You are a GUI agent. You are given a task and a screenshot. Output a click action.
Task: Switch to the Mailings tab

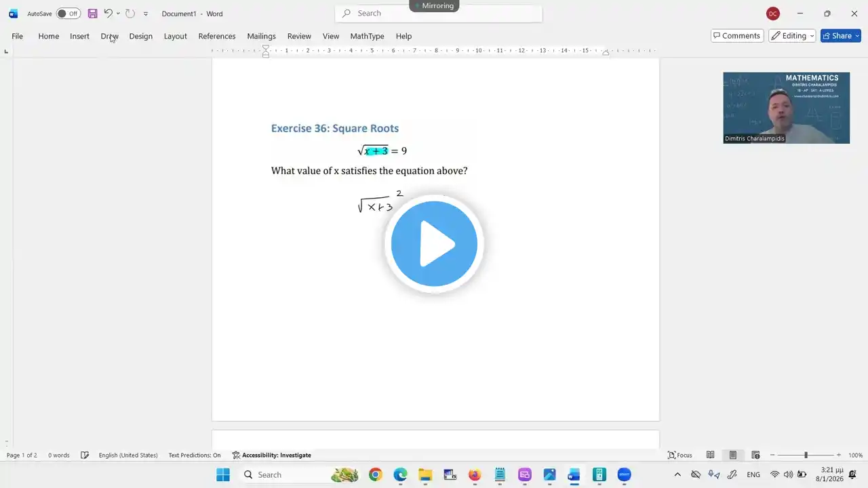[261, 36]
